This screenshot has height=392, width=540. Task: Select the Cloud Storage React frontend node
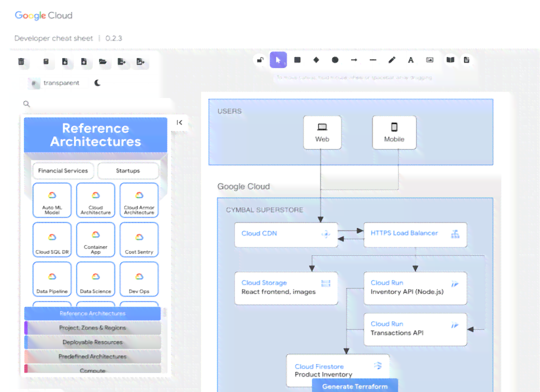click(286, 288)
